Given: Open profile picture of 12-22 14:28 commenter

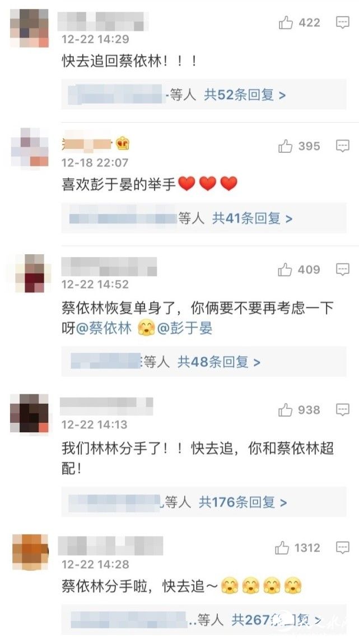Looking at the screenshot, I should (x=30, y=552).
